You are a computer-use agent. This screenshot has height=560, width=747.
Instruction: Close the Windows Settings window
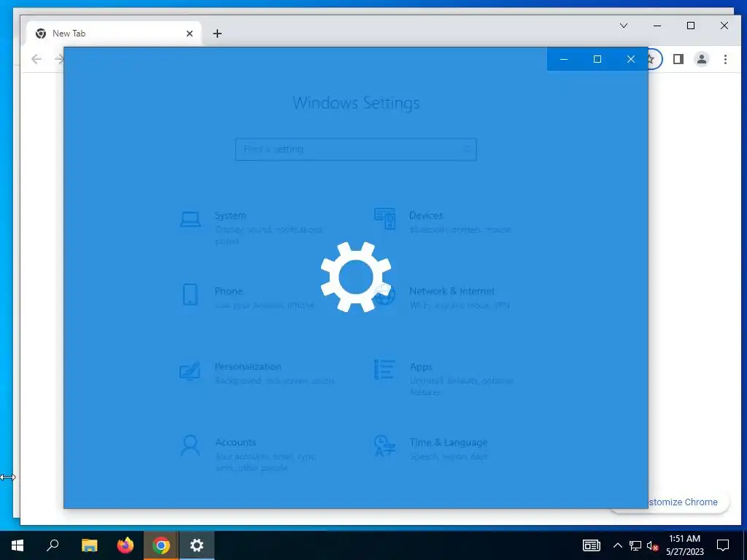(631, 59)
